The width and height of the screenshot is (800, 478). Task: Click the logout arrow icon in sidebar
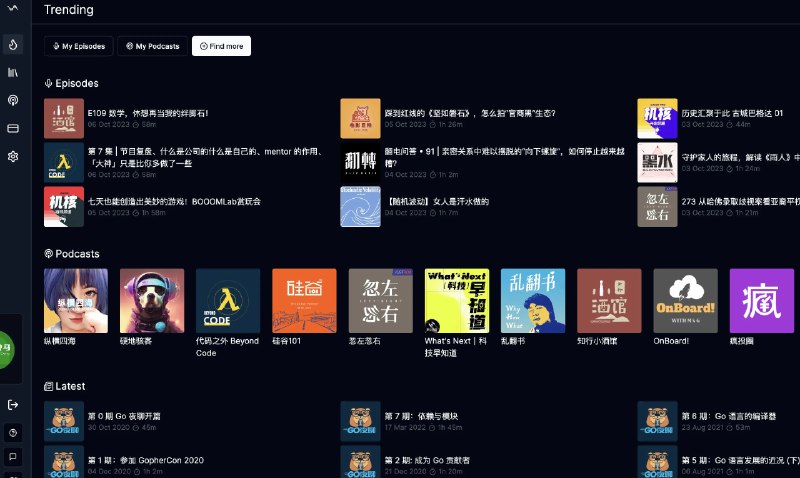pos(13,405)
